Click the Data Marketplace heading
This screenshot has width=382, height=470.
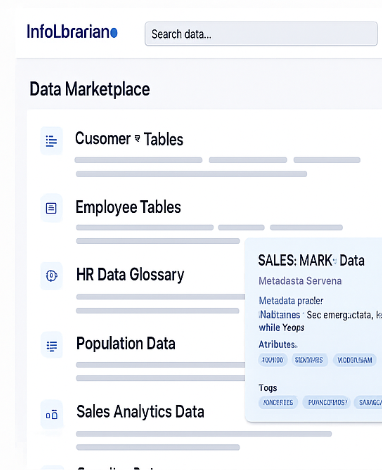90,89
